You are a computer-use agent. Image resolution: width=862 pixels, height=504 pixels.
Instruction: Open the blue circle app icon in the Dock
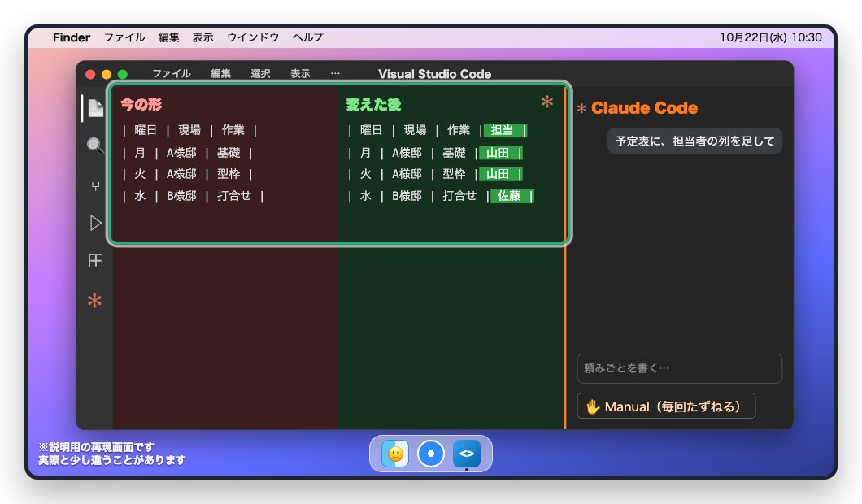pyautogui.click(x=431, y=454)
